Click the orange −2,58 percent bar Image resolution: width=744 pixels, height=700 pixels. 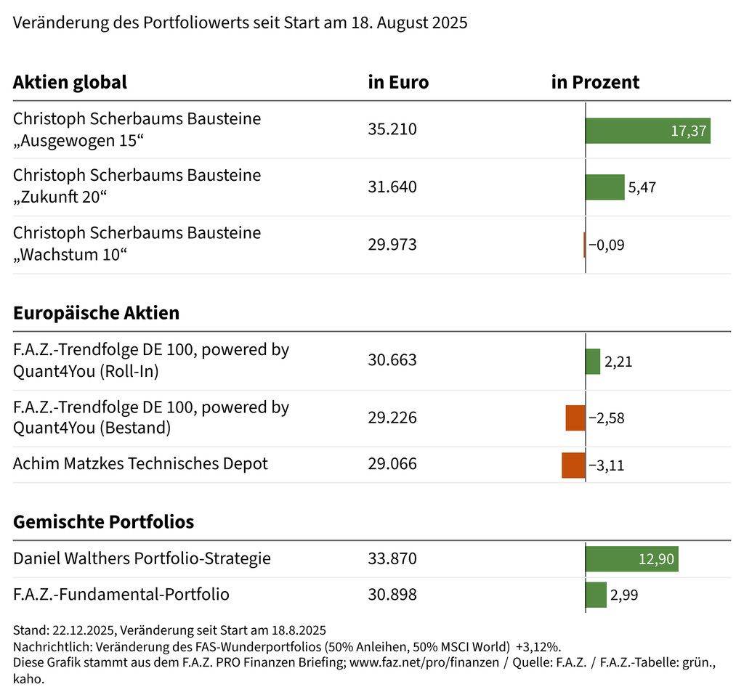tap(575, 418)
